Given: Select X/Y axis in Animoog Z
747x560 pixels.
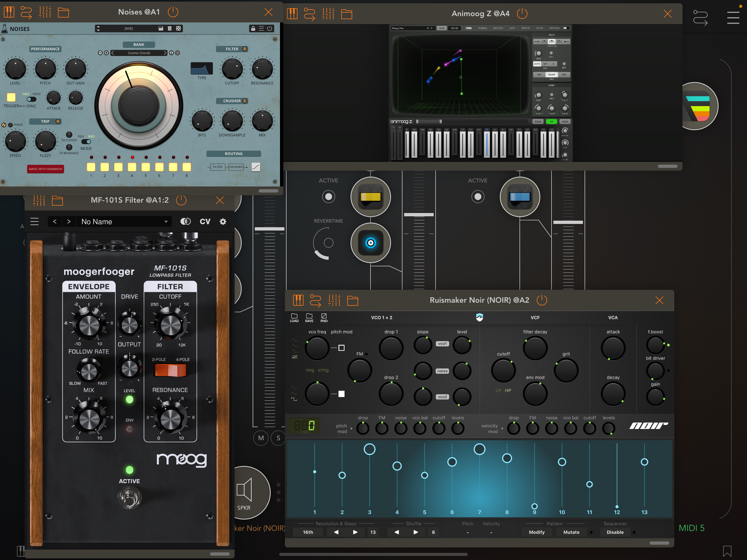Looking at the screenshot, I should [545, 64].
